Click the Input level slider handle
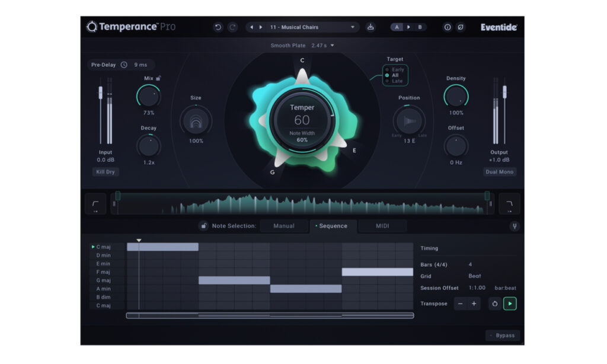The height and width of the screenshot is (364, 607). [101, 92]
